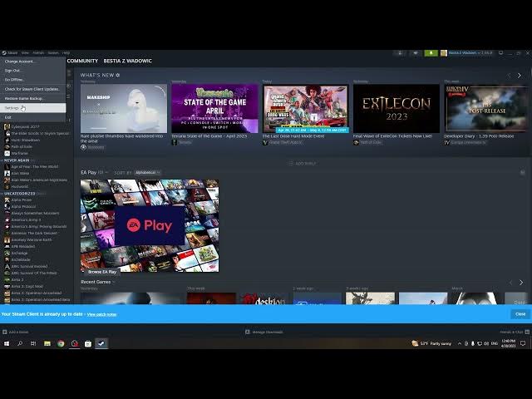The image size is (532, 399).
Task: Open the Makeship plushie news thumbnail
Action: tap(124, 109)
